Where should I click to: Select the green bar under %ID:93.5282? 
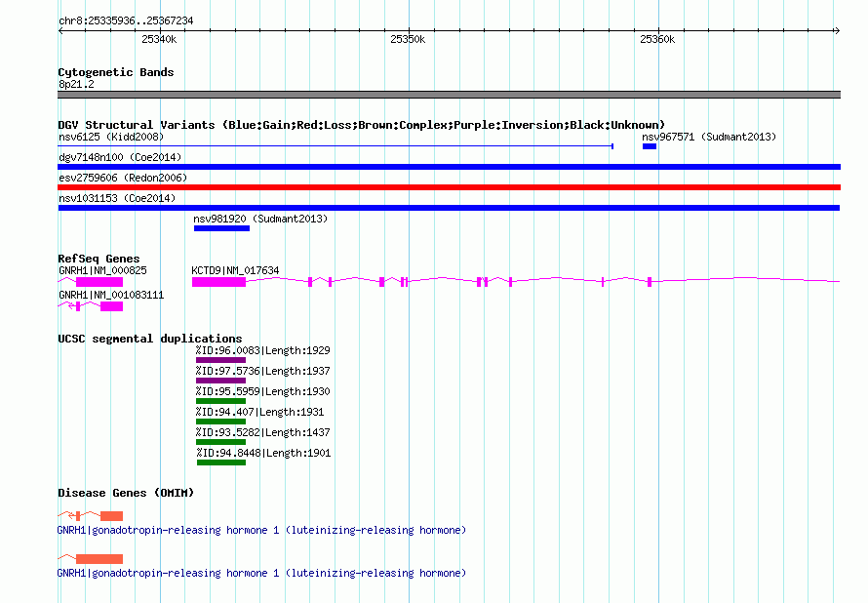[220, 442]
